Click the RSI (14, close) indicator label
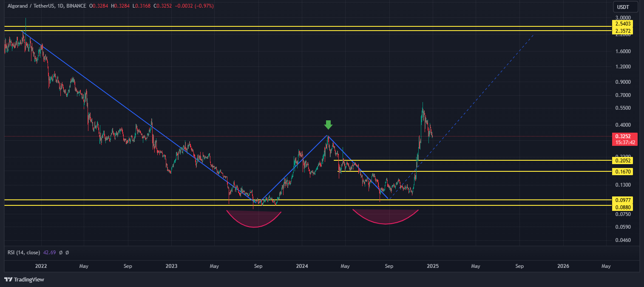This screenshot has width=644, height=287. [24, 253]
